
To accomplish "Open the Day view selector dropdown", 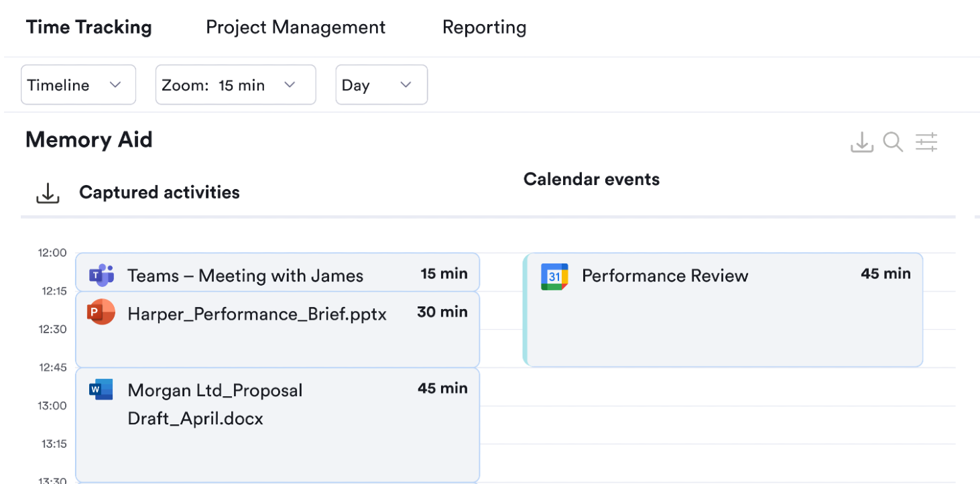I will [381, 84].
